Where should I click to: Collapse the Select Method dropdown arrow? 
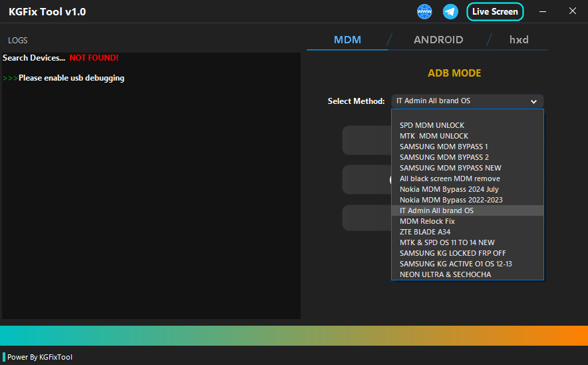click(533, 101)
